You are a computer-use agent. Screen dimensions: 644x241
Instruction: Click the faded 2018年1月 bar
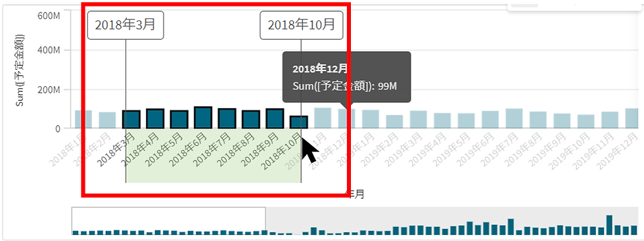coord(83,119)
